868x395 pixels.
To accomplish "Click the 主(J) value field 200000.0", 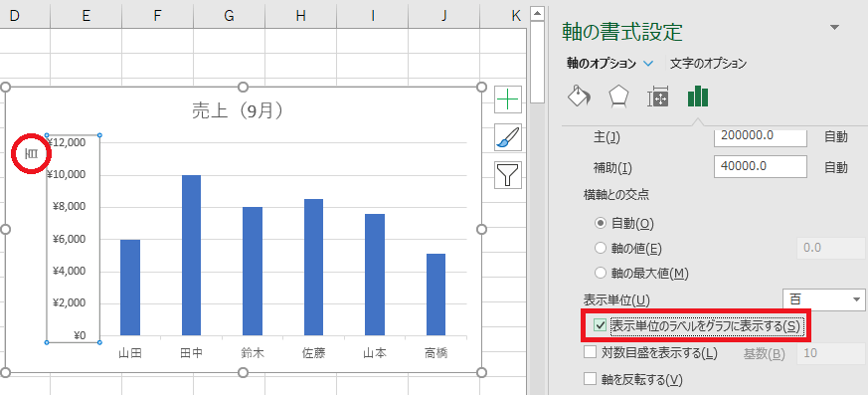I will click(x=760, y=137).
